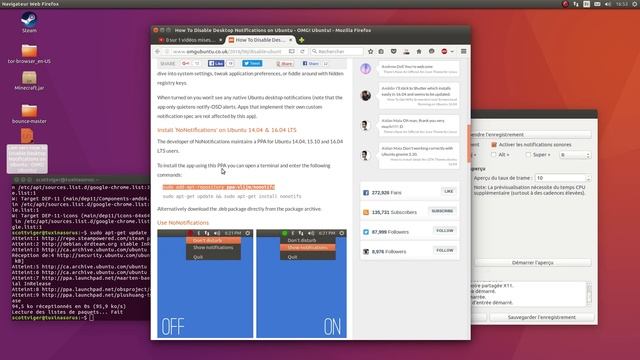Click "Install 'NoNotifications' on Ubuntu" heading

pos(227,130)
